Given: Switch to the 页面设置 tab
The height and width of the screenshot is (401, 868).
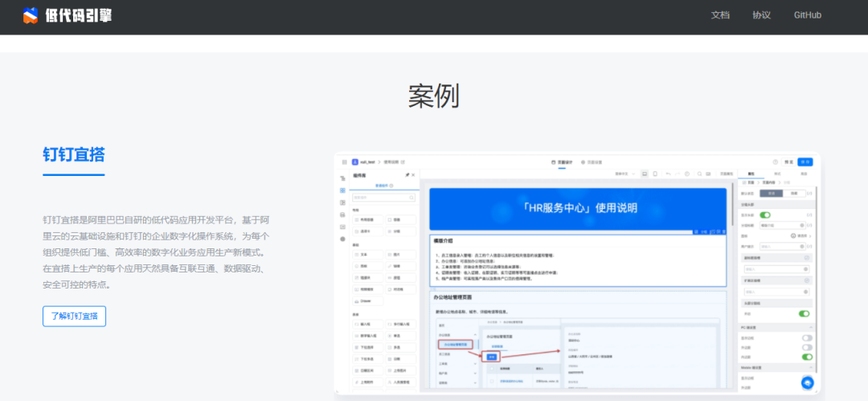Looking at the screenshot, I should 592,162.
